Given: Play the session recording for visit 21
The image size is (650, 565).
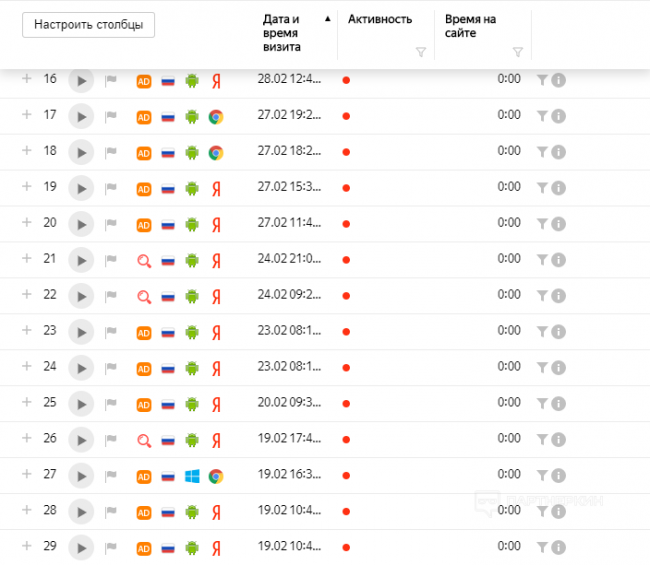Looking at the screenshot, I should (x=81, y=260).
